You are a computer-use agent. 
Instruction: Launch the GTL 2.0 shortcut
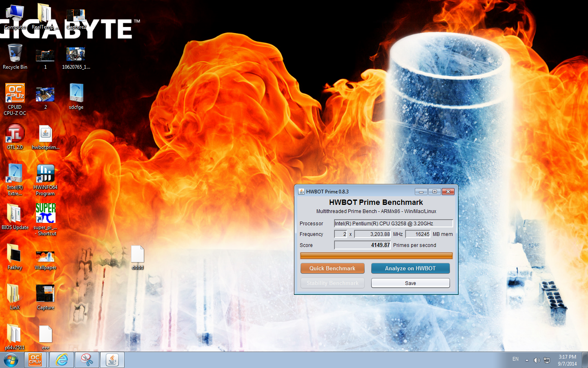15,137
